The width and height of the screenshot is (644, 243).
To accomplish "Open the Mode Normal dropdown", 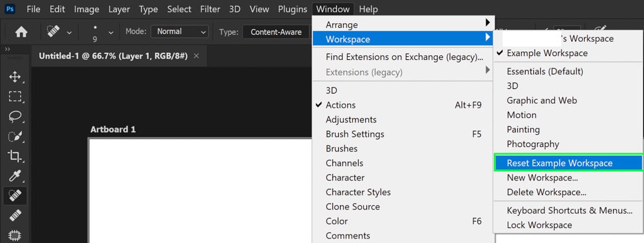I will click(x=180, y=32).
